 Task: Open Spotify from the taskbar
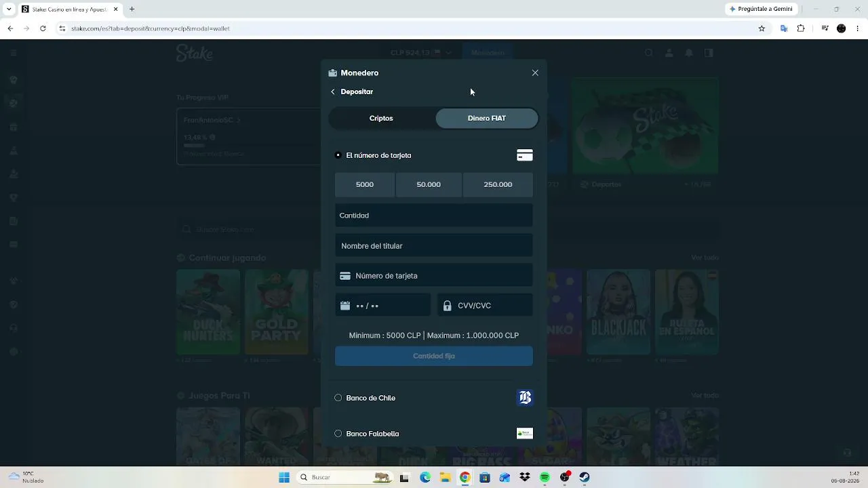(545, 477)
